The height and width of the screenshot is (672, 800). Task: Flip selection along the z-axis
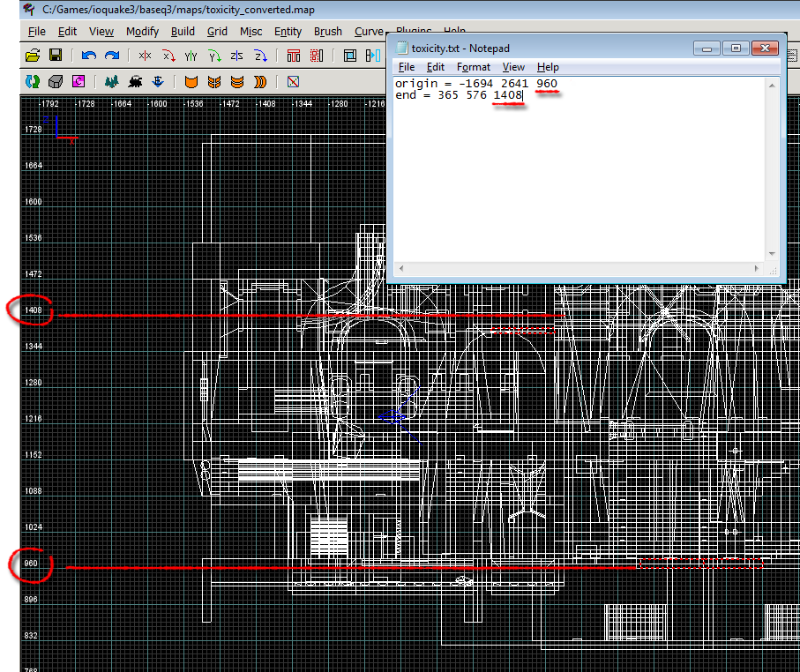236,56
